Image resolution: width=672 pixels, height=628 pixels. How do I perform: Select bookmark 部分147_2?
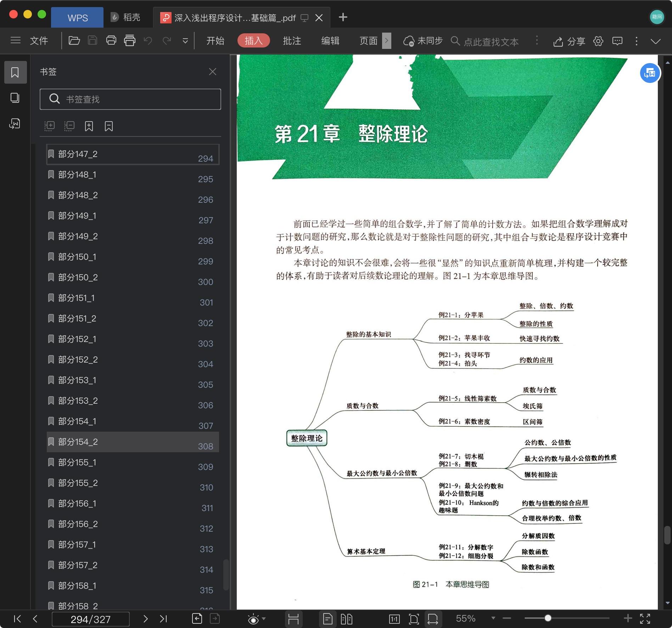click(133, 154)
